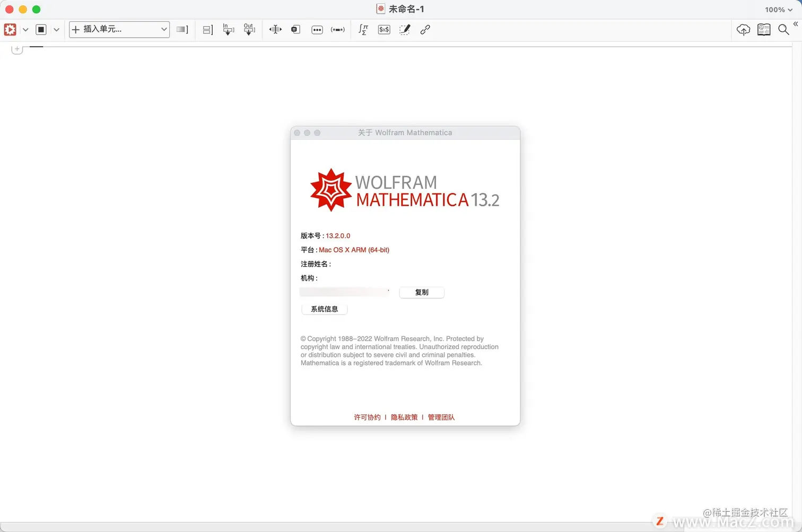Open the 插入单元 insert cell dropdown
Viewport: 802px width, 532px height.
pos(119,30)
